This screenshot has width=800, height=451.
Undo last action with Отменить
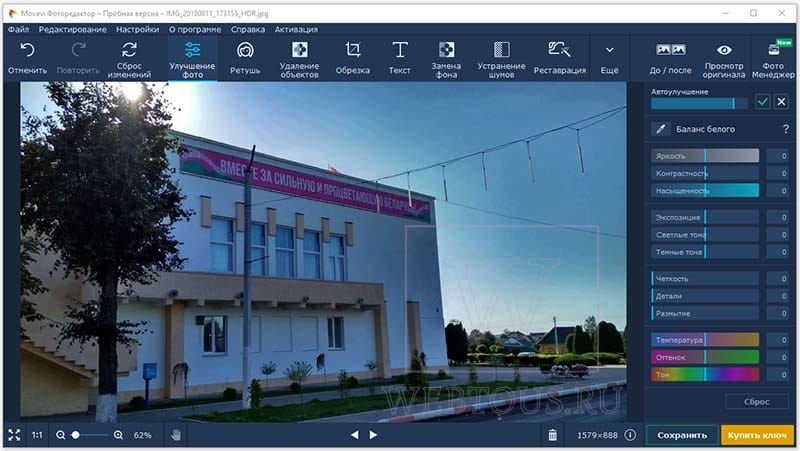pyautogui.click(x=27, y=59)
